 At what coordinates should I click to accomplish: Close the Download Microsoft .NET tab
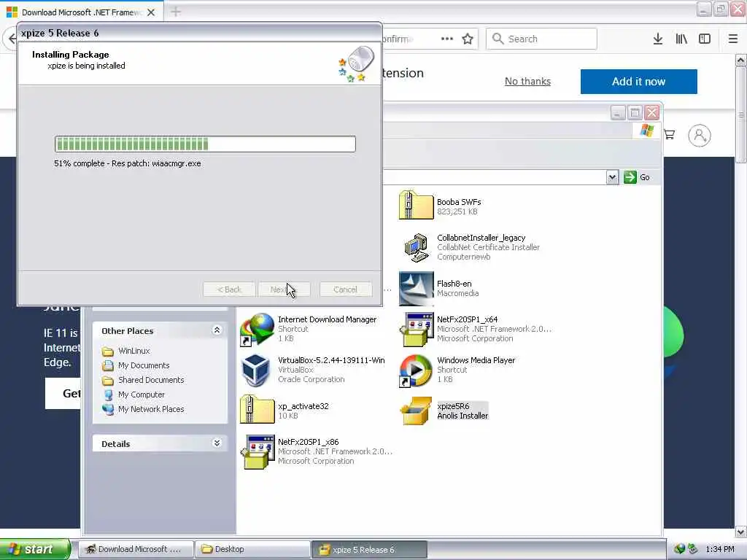pyautogui.click(x=151, y=12)
